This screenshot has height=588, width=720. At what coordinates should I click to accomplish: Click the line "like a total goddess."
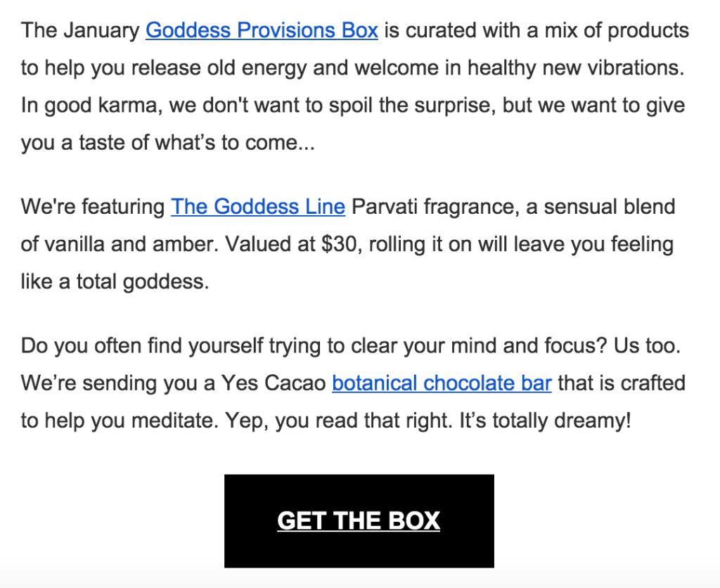115,281
